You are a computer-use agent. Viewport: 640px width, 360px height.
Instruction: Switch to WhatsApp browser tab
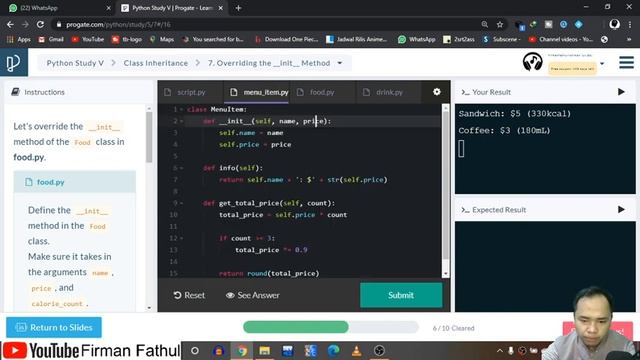(58, 8)
